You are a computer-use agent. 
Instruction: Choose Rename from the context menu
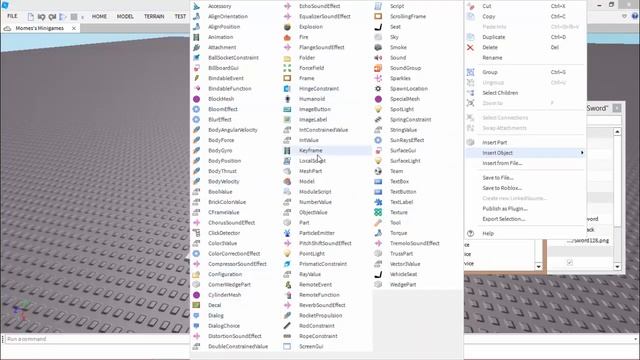(492, 58)
